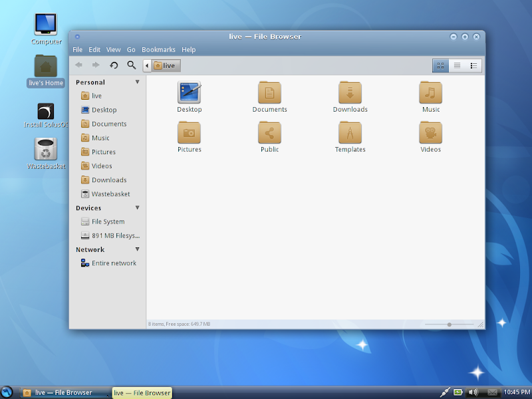This screenshot has width=532, height=399.
Task: Click the search magnifier icon
Action: point(131,65)
